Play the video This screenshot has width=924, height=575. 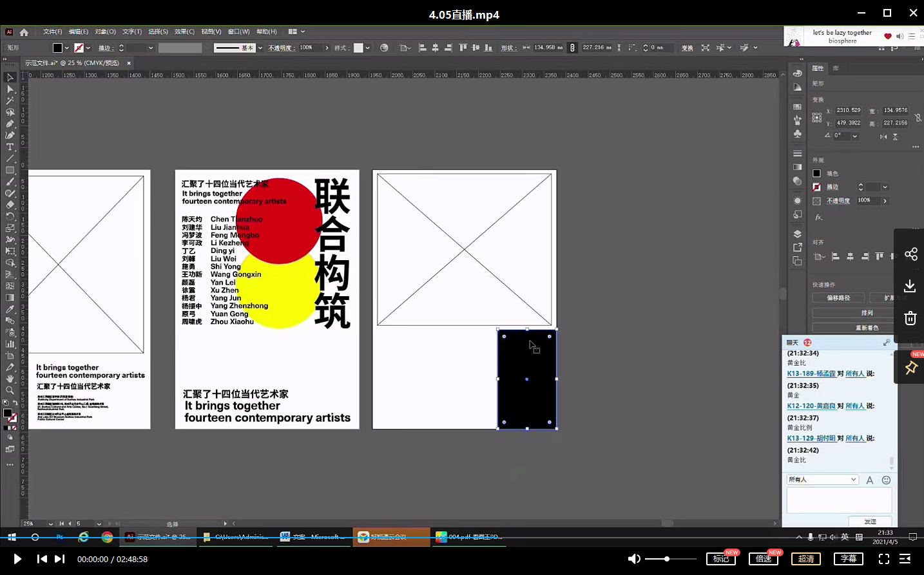[17, 559]
